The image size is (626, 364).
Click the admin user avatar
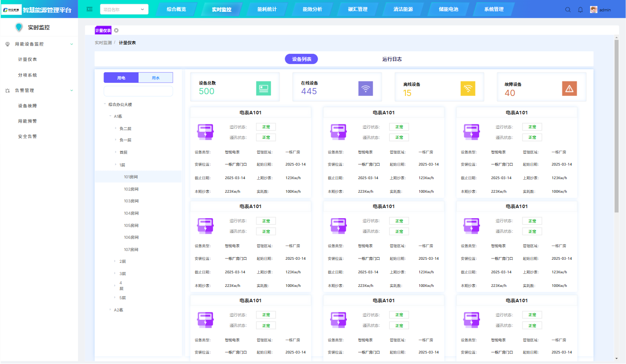click(x=594, y=10)
